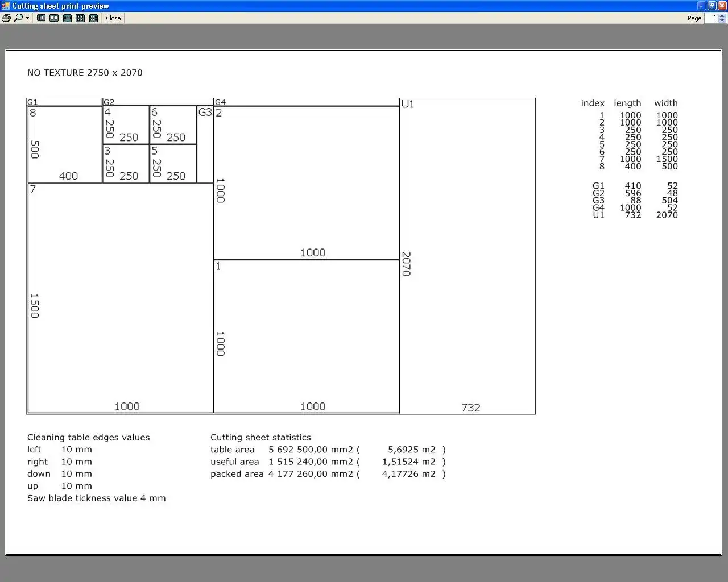Click the useful area value '1 515 240,00 mm2'
The image size is (728, 582).
tap(311, 462)
